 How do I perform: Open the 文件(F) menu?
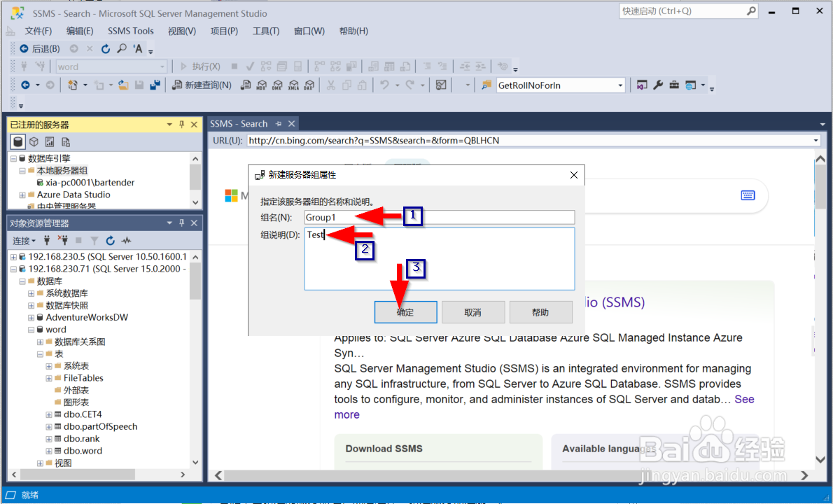38,31
